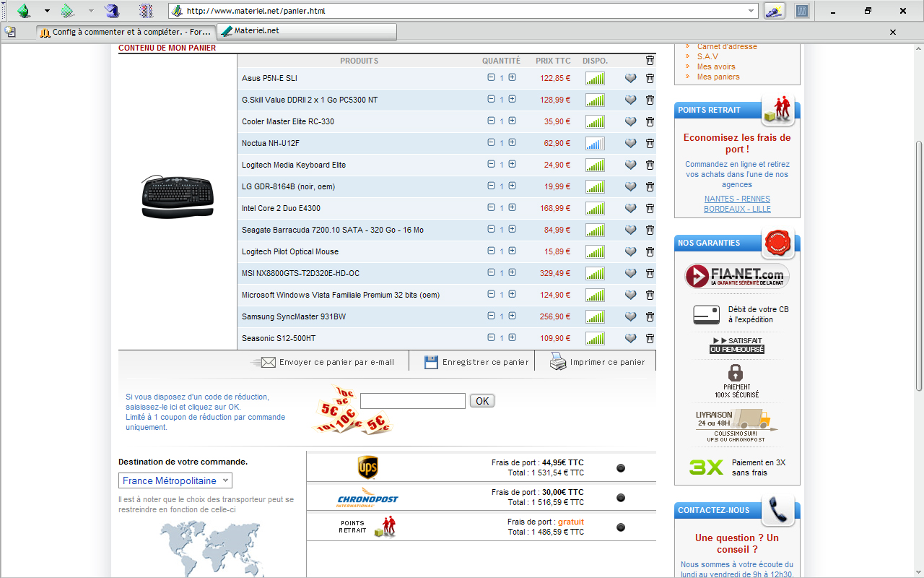Open France Métropolitaine destination dropdown
924x578 pixels.
tap(175, 480)
